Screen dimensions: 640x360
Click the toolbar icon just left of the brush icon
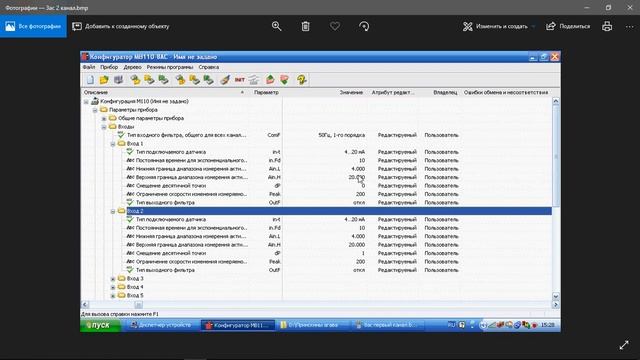pyautogui.click(x=209, y=80)
